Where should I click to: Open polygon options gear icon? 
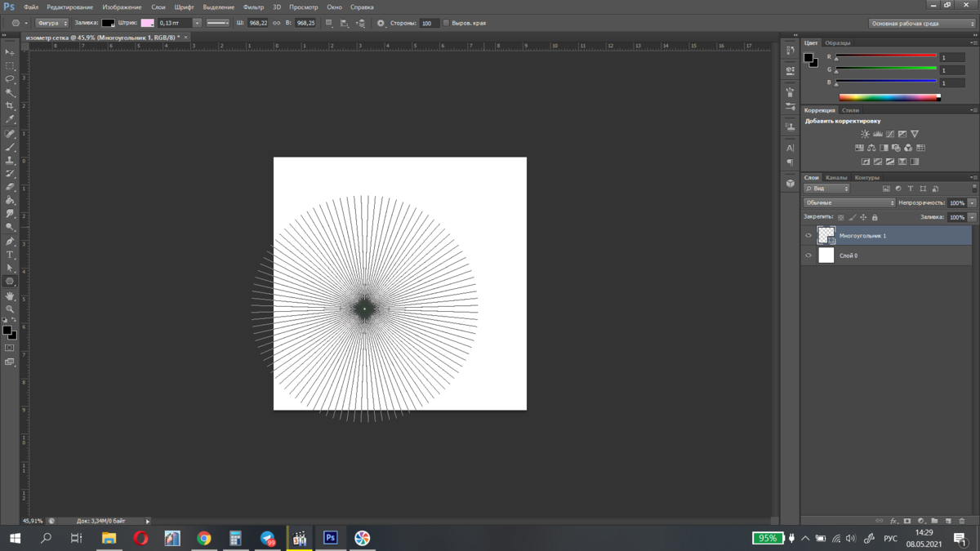381,23
